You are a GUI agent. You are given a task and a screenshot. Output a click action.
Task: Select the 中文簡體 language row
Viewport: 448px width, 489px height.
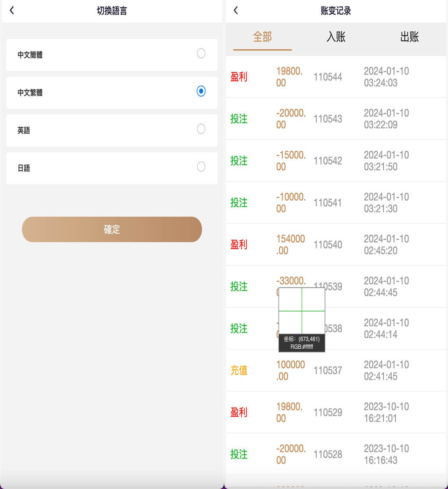click(x=112, y=55)
